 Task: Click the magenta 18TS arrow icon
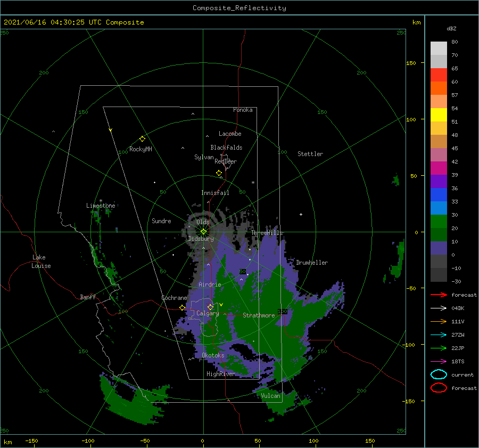(x=439, y=362)
